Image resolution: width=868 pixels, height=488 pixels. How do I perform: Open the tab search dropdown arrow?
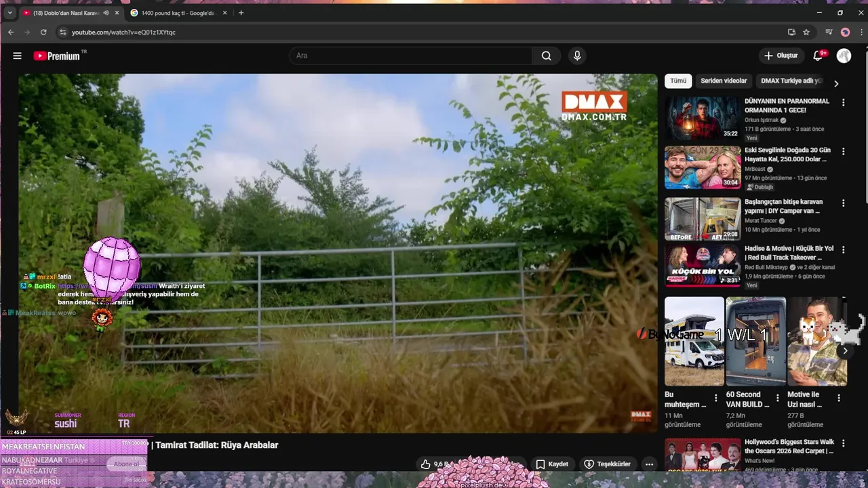click(x=9, y=13)
